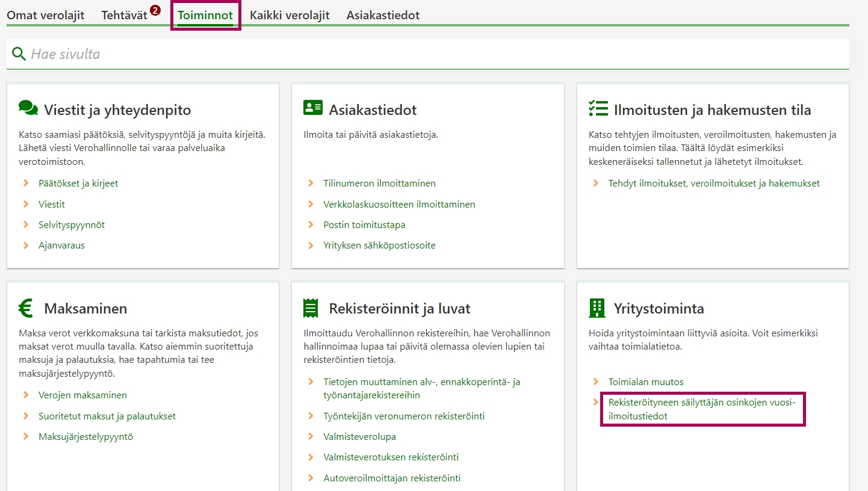The width and height of the screenshot is (868, 491).
Task: Click the orange chevron beside Päätökset ja kirjeet
Action: coord(26,183)
